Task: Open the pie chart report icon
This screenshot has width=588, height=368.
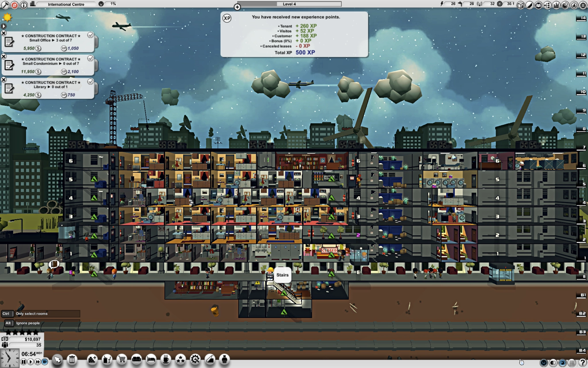Action: (565, 5)
